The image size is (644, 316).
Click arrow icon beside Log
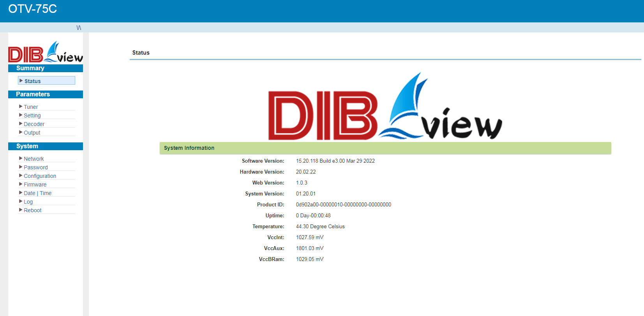pyautogui.click(x=21, y=201)
